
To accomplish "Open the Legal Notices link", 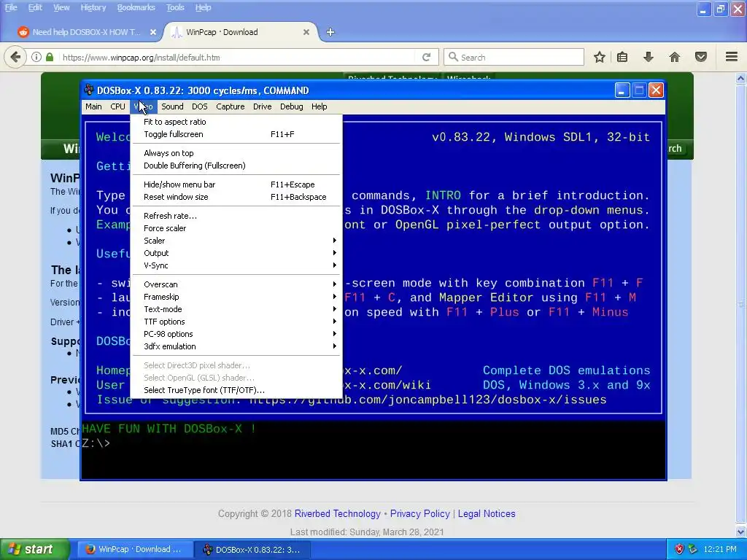I will (487, 514).
